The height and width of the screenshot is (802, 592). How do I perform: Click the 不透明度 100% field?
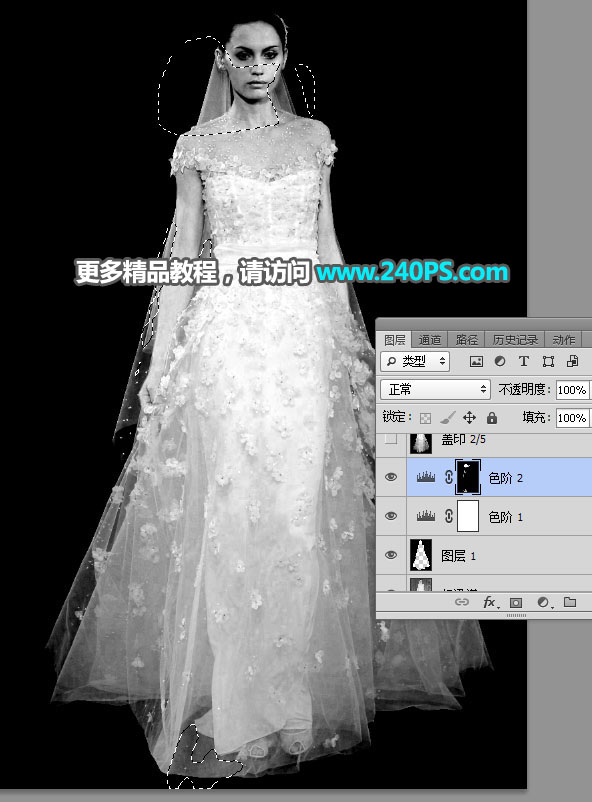(574, 390)
